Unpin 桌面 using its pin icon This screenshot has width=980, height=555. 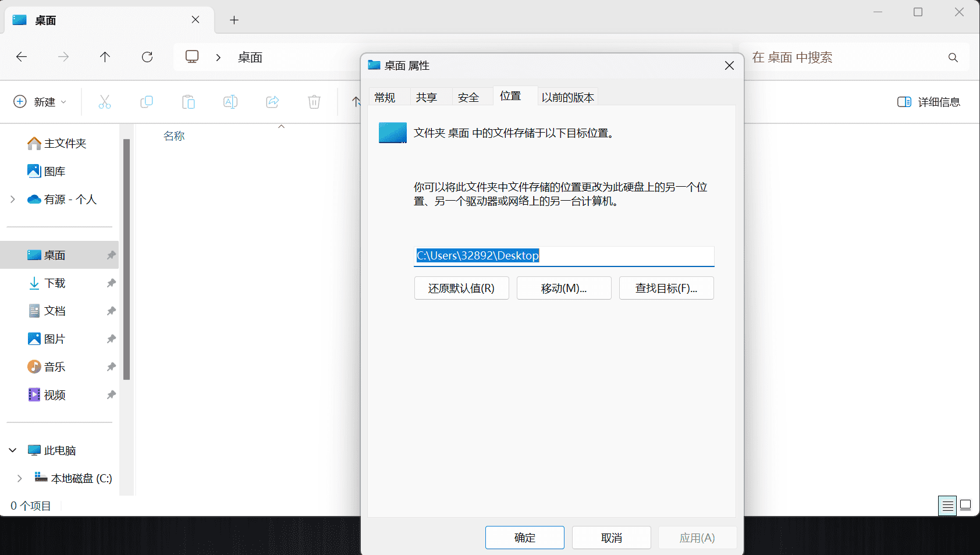111,255
